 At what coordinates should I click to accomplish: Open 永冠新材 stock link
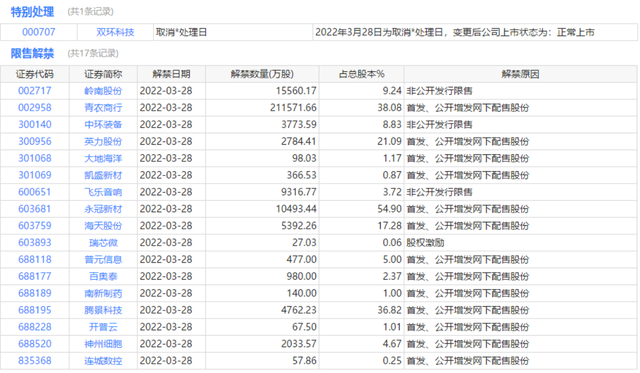tap(103, 209)
